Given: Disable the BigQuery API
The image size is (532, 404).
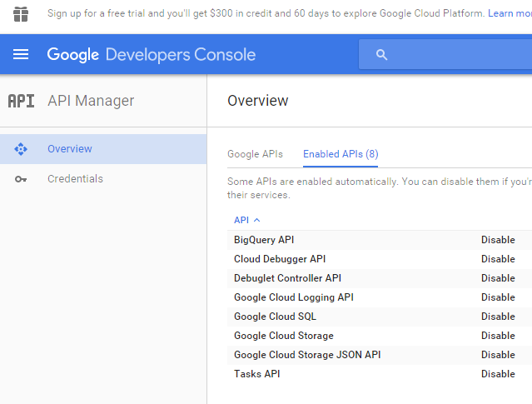Looking at the screenshot, I should point(498,240).
